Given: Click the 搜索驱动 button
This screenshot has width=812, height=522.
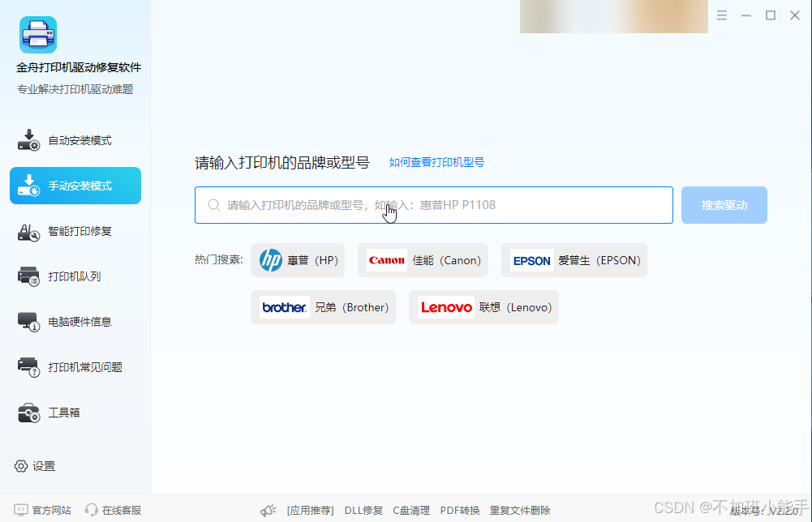Looking at the screenshot, I should [x=724, y=205].
